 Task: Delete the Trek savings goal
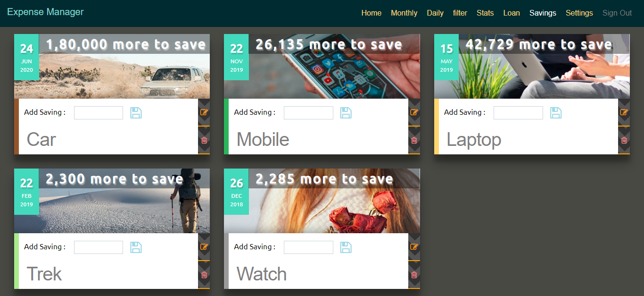tap(204, 275)
